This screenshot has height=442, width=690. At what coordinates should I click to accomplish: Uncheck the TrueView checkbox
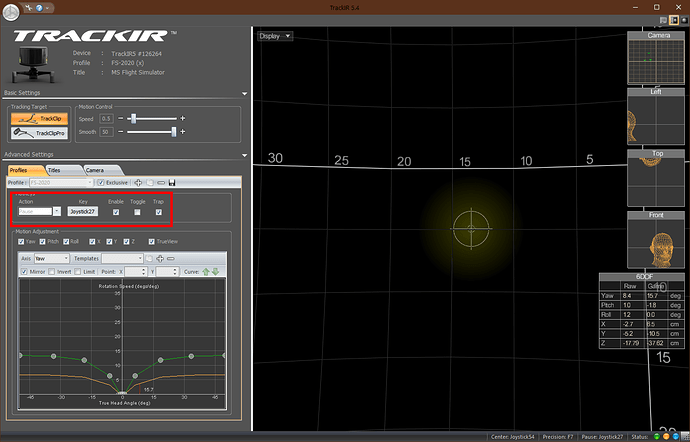150,241
